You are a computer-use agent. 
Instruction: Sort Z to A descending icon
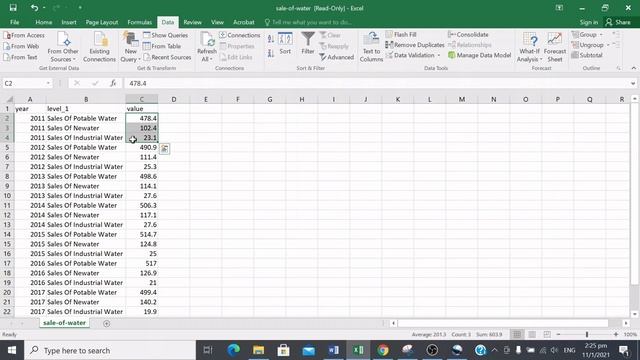pos(271,53)
